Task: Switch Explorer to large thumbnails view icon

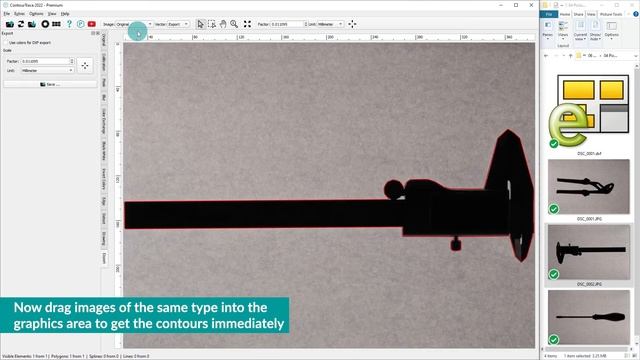Action: (x=635, y=356)
